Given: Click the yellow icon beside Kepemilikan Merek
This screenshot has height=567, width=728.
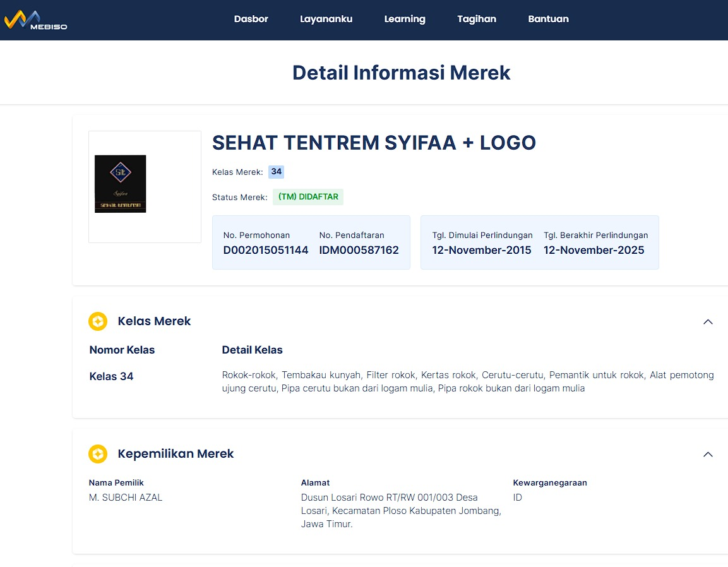Looking at the screenshot, I should tap(98, 454).
